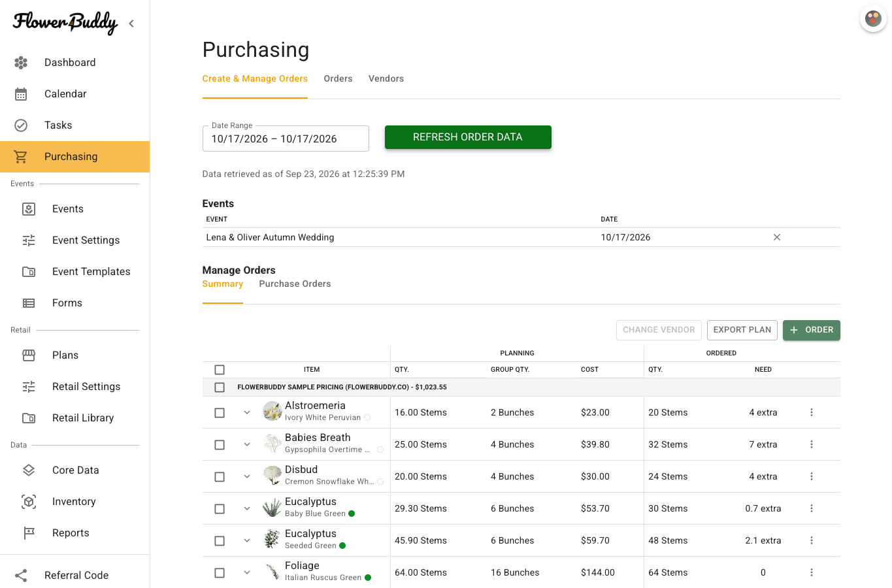Screen dimensions: 892x588
Task: Expand the Disbud row details
Action: point(247,476)
